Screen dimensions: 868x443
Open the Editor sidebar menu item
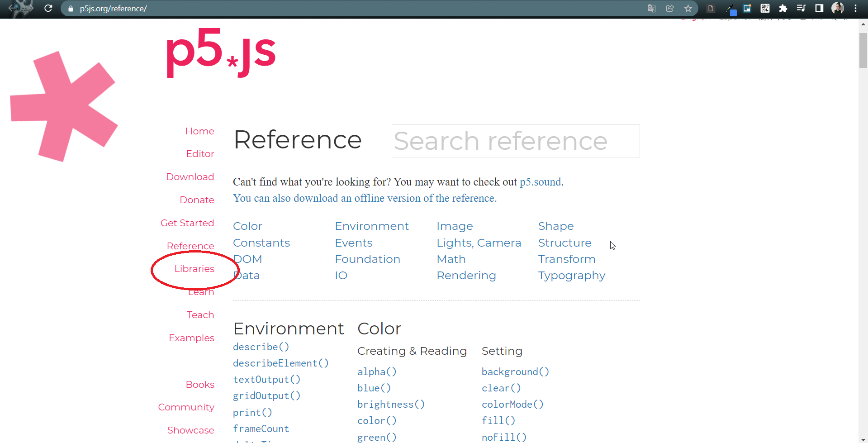(200, 154)
